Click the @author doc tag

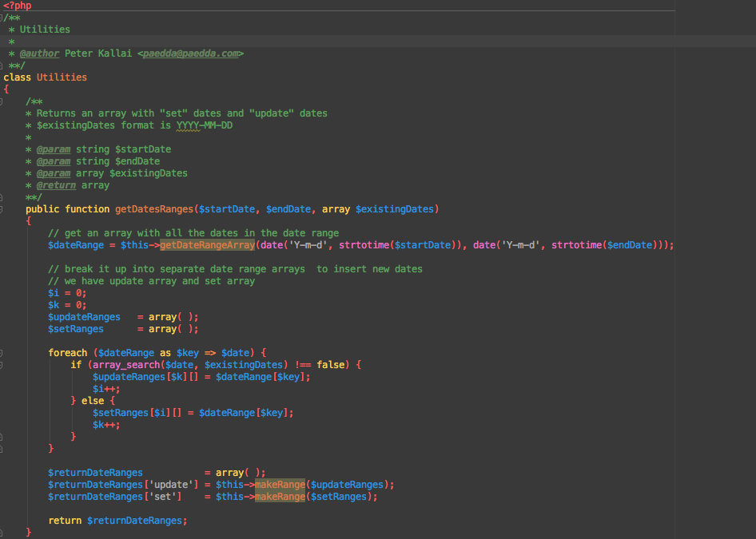click(x=39, y=54)
